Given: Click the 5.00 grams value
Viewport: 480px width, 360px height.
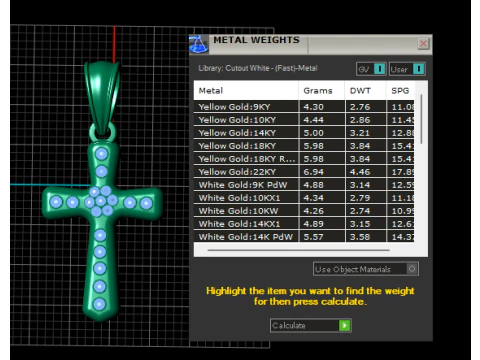Looking at the screenshot, I should click(313, 133).
